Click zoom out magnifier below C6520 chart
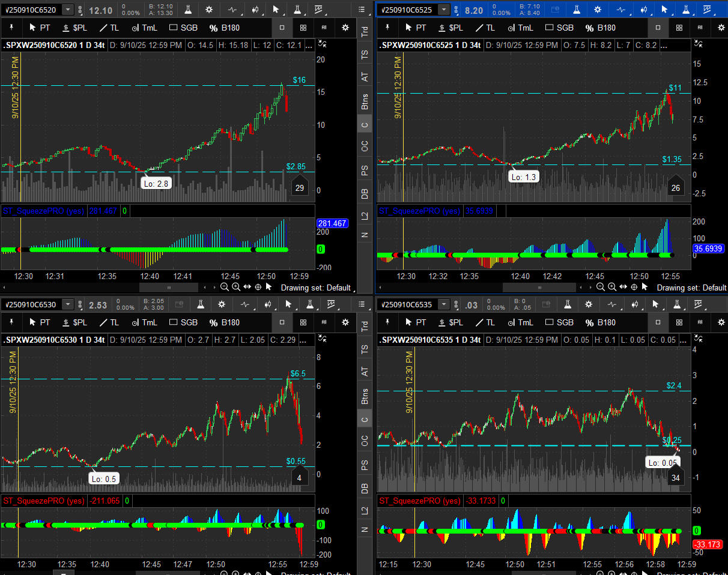 [x=225, y=287]
